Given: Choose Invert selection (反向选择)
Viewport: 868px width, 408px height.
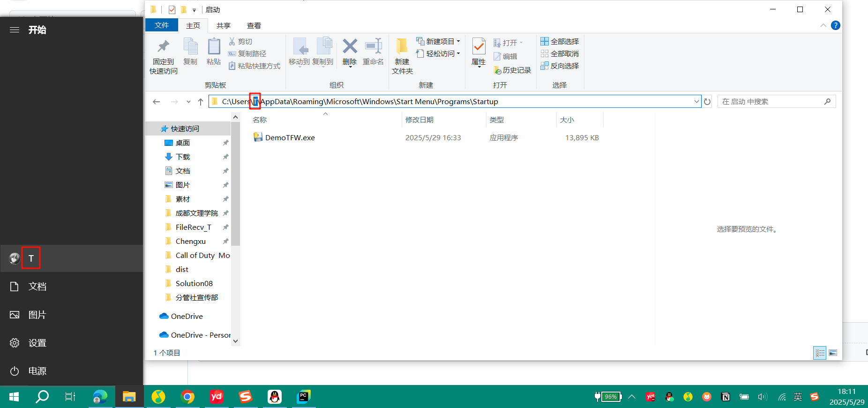Looking at the screenshot, I should (x=560, y=66).
